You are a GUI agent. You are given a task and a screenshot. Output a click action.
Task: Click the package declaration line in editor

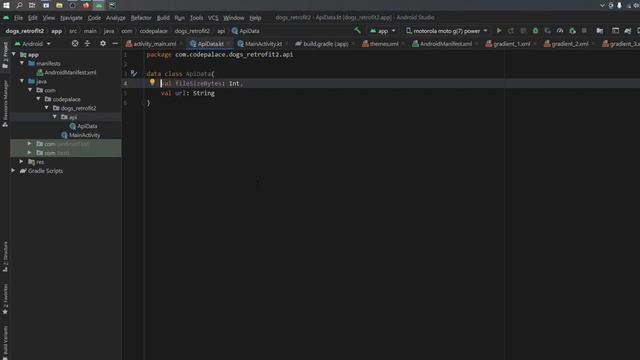click(x=220, y=54)
